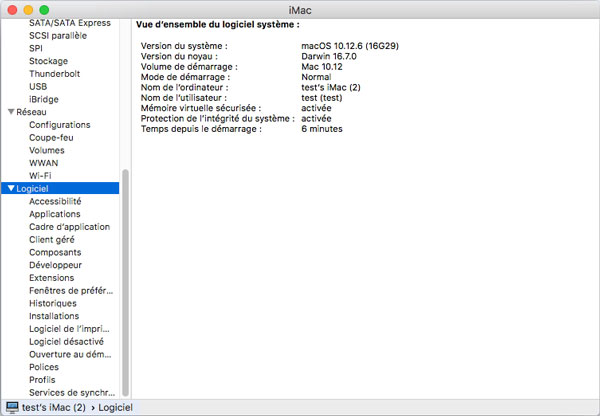Select SCSI parallèle in sidebar
The width and height of the screenshot is (600, 416).
[x=58, y=36]
